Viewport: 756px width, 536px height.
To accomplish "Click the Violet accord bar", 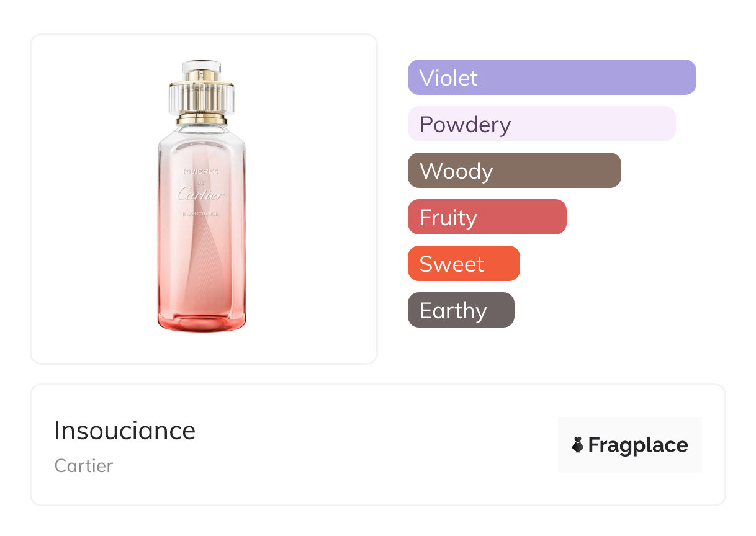I will tap(551, 78).
